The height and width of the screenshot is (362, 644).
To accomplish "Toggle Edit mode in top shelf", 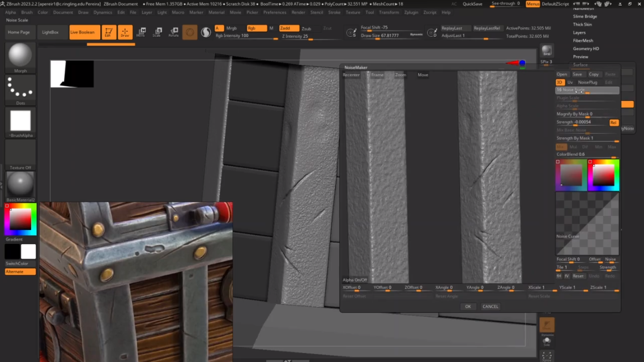I will click(108, 32).
